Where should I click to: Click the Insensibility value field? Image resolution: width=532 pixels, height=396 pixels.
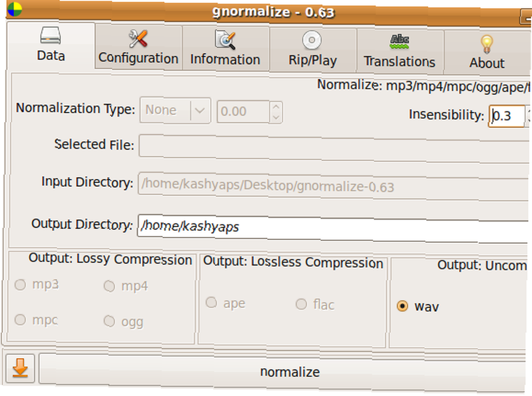506,116
